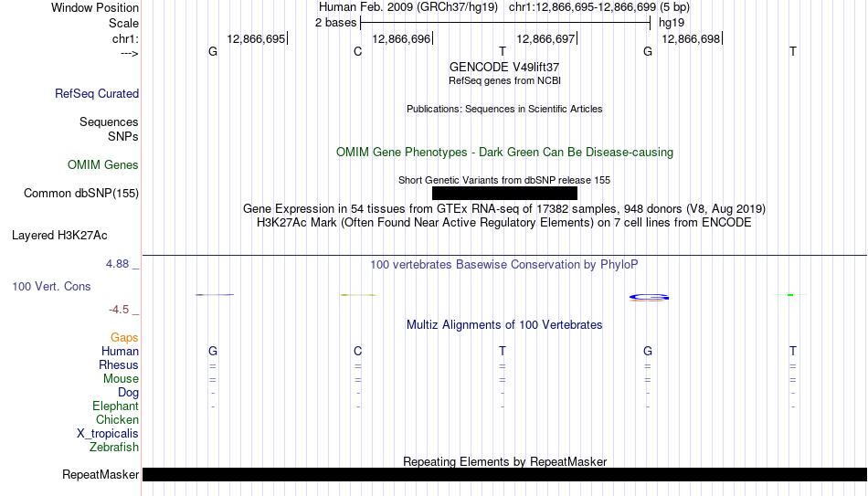Click the blue-red PhyloP conservation logo G
868x496 pixels.
(649, 297)
